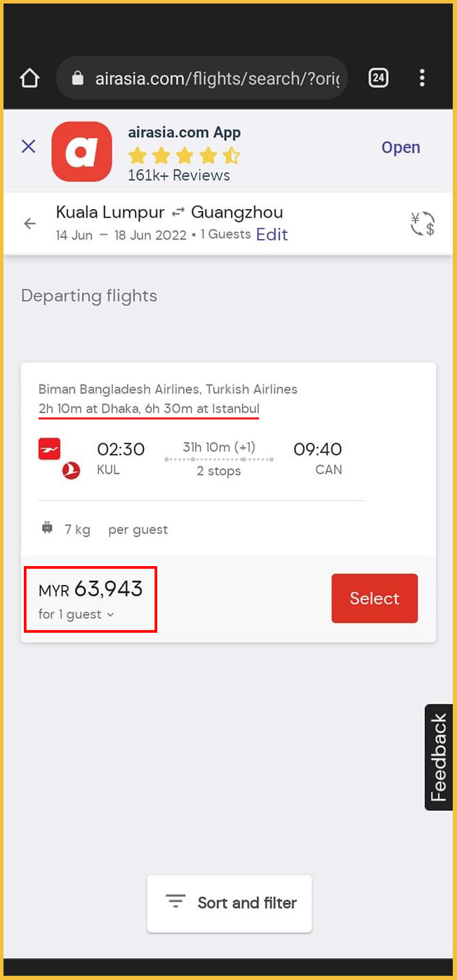Open the browser three-dot menu
This screenshot has width=457, height=980.
[422, 78]
